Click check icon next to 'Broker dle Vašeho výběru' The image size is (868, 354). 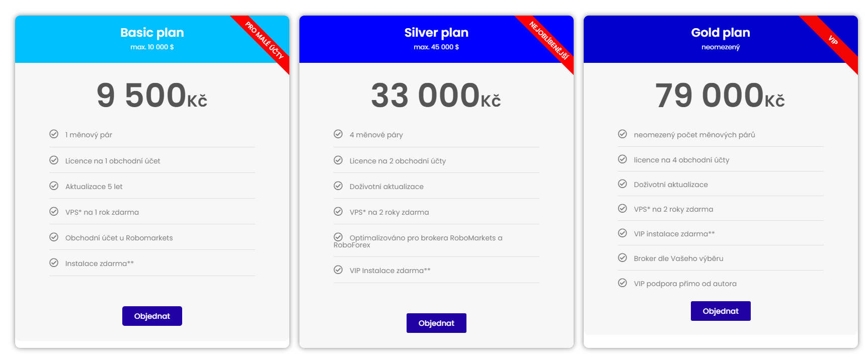point(622,257)
